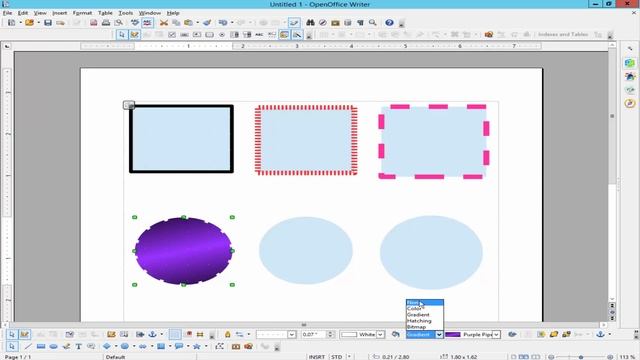Open the Tools menu
This screenshot has height=360, width=640.
pos(126,13)
